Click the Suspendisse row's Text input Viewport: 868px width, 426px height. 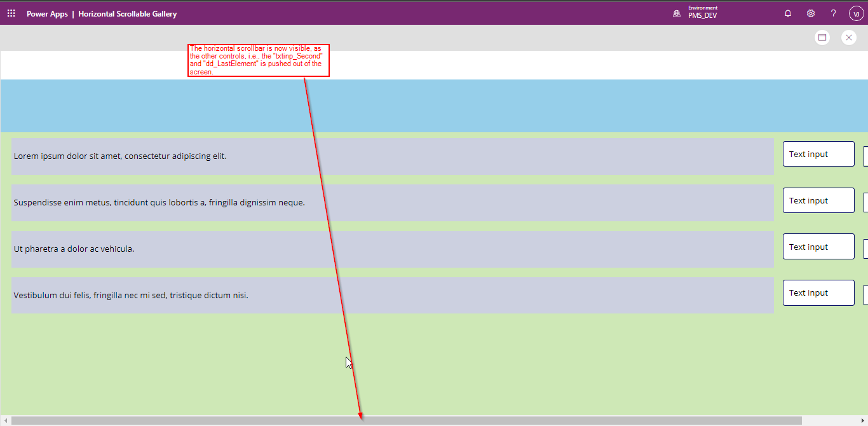(818, 200)
